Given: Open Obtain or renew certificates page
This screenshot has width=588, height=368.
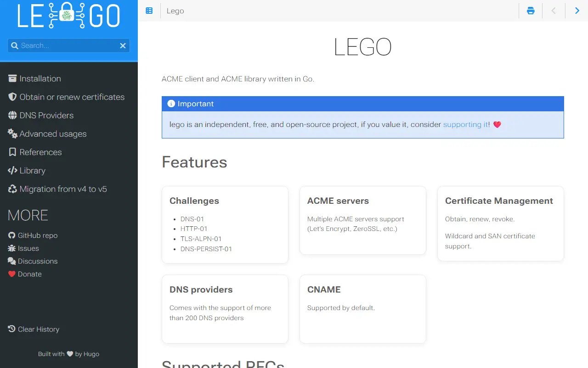Looking at the screenshot, I should pos(72,97).
